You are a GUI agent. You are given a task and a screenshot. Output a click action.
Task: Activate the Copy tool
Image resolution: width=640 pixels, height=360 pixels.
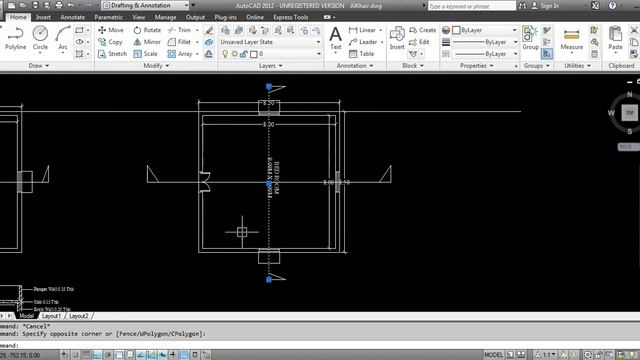[x=110, y=42]
